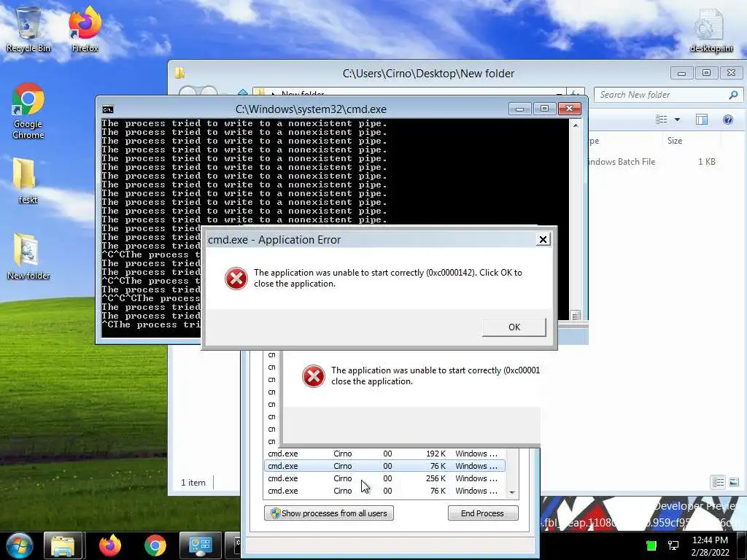
Task: Click the taskbar clock showing 12:44 PM
Action: point(710,545)
